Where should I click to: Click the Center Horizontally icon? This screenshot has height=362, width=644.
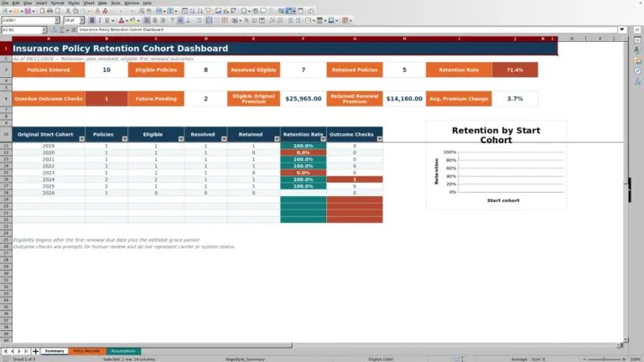(x=155, y=20)
